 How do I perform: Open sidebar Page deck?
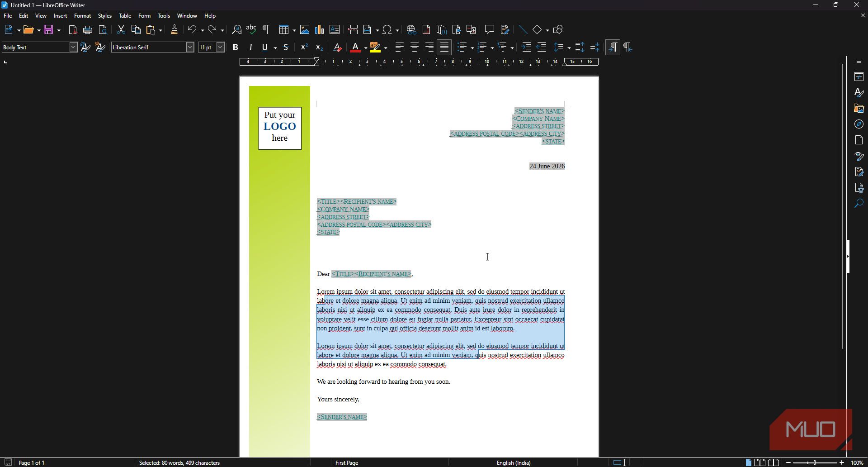click(x=859, y=140)
